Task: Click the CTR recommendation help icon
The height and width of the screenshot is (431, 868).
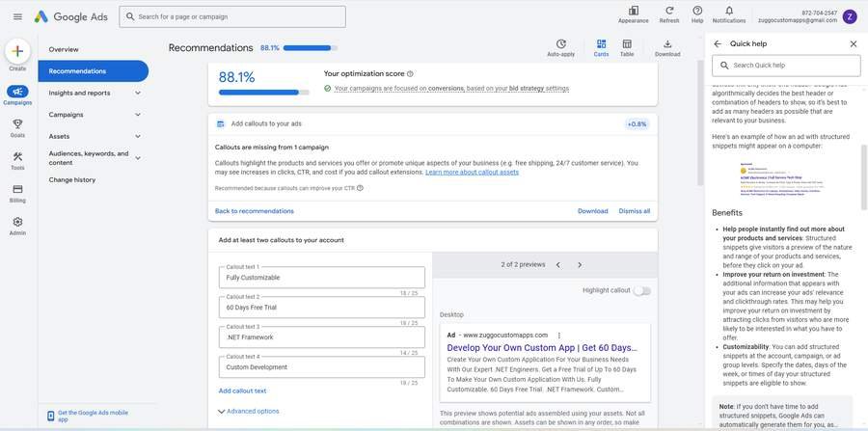Action: coord(360,188)
